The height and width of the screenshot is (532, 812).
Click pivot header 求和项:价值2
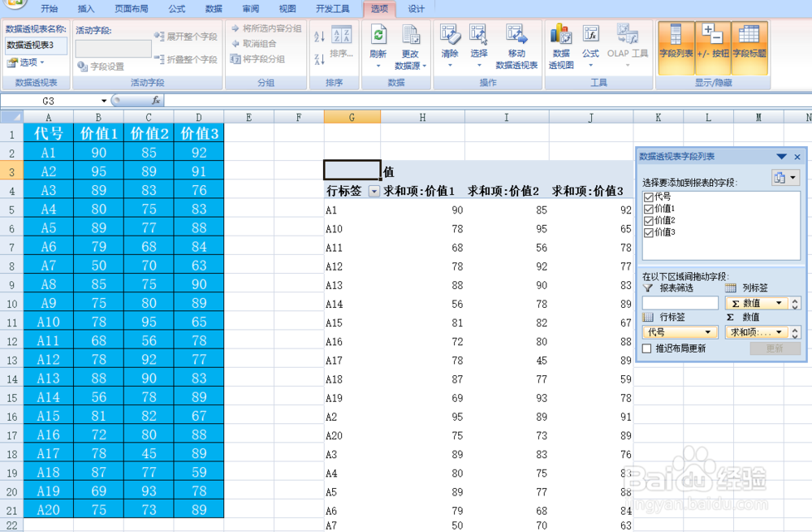pyautogui.click(x=503, y=192)
